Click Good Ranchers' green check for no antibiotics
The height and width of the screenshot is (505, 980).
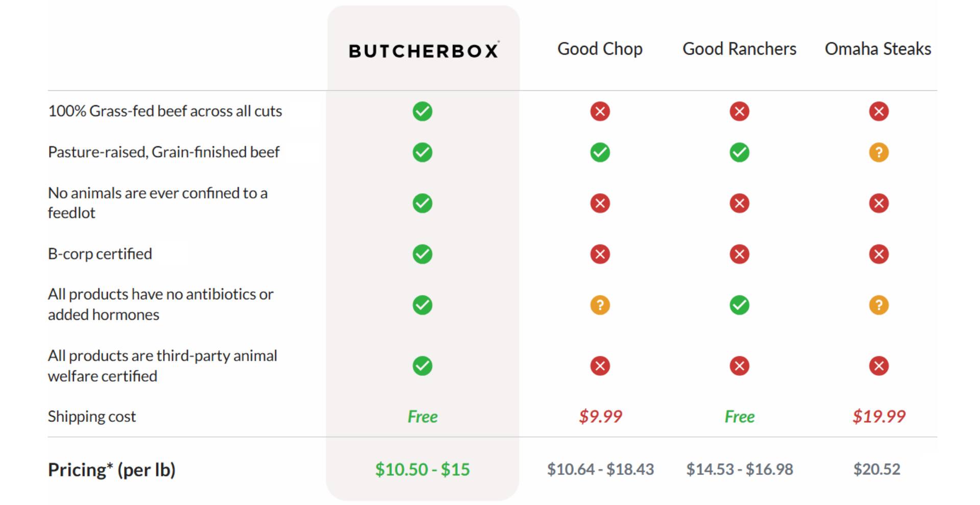click(x=739, y=305)
